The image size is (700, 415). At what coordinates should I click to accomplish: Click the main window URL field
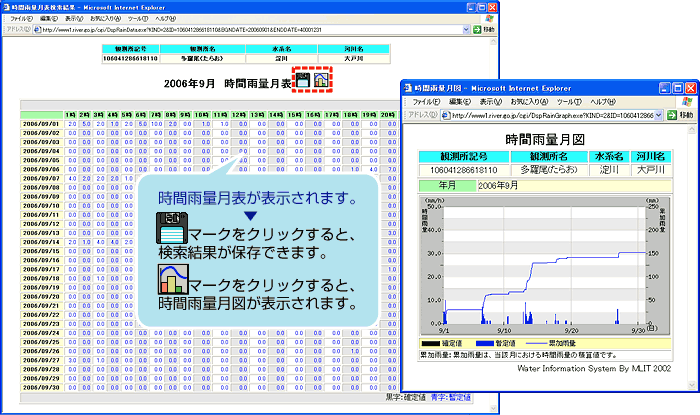tap(250, 30)
